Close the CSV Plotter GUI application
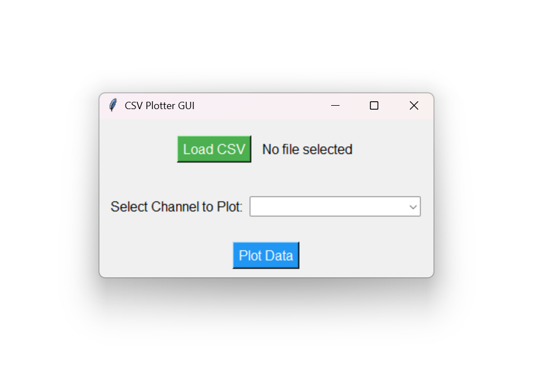Image resolution: width=547 pixels, height=392 pixels. [413, 105]
